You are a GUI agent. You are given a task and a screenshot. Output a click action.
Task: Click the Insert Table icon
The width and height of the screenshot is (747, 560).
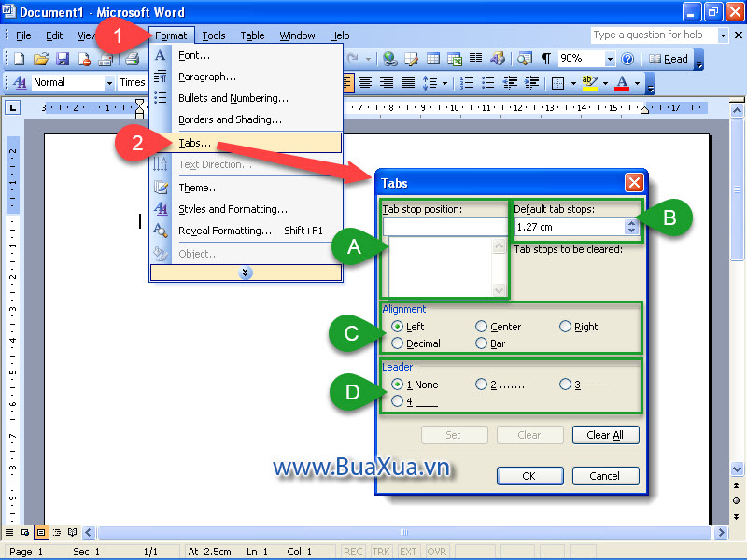tap(433, 59)
